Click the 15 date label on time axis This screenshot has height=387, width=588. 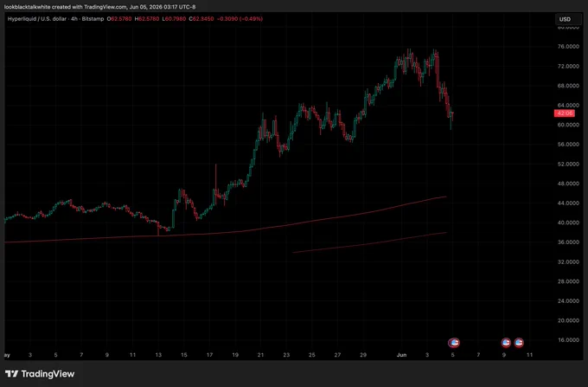183,355
